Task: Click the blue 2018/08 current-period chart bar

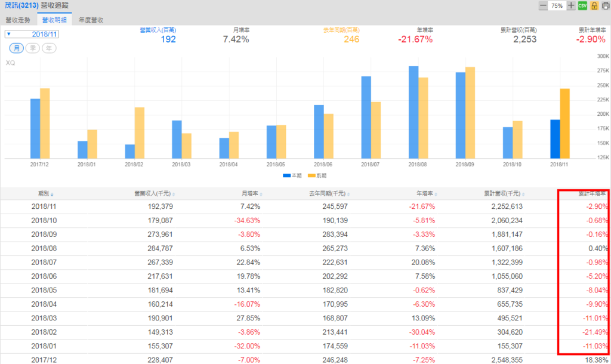Action: pos(413,112)
